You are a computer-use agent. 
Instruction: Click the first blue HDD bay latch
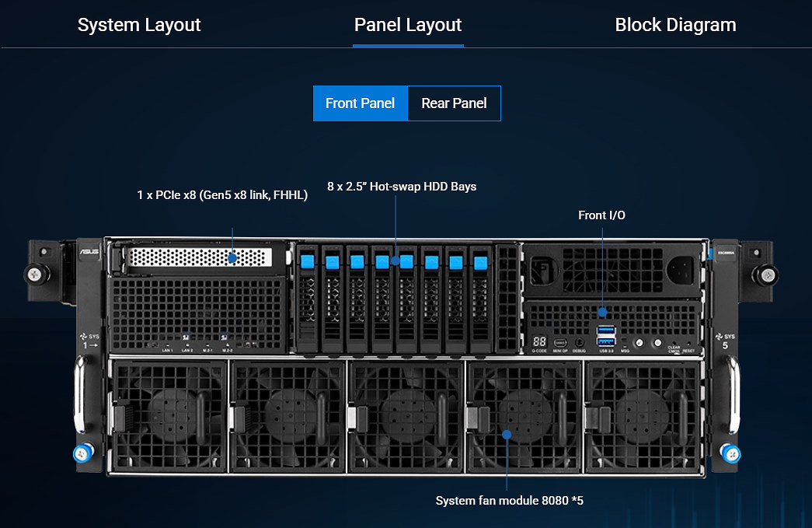tap(307, 261)
